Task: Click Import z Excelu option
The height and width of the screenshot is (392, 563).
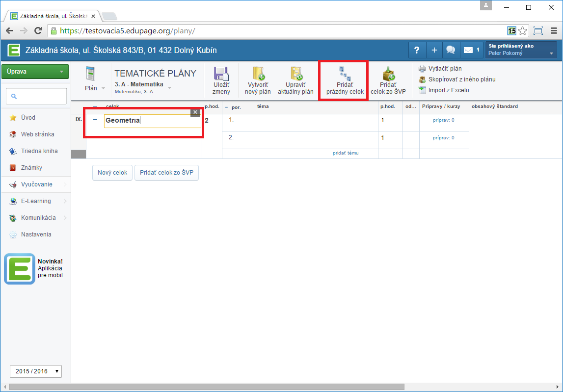Action: 448,90
